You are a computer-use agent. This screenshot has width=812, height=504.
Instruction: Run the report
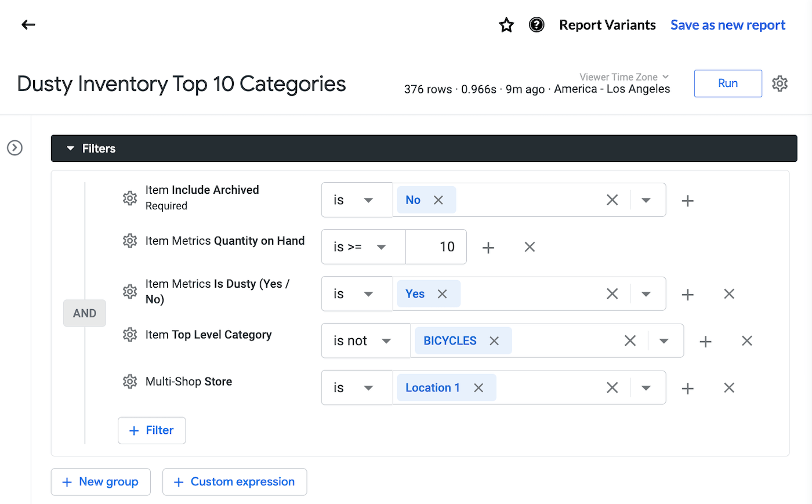(x=728, y=83)
